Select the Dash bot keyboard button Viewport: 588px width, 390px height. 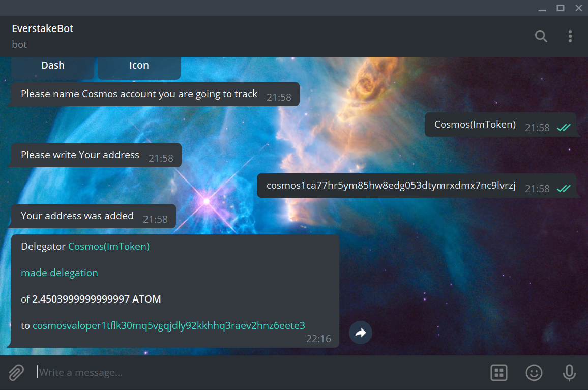click(52, 68)
